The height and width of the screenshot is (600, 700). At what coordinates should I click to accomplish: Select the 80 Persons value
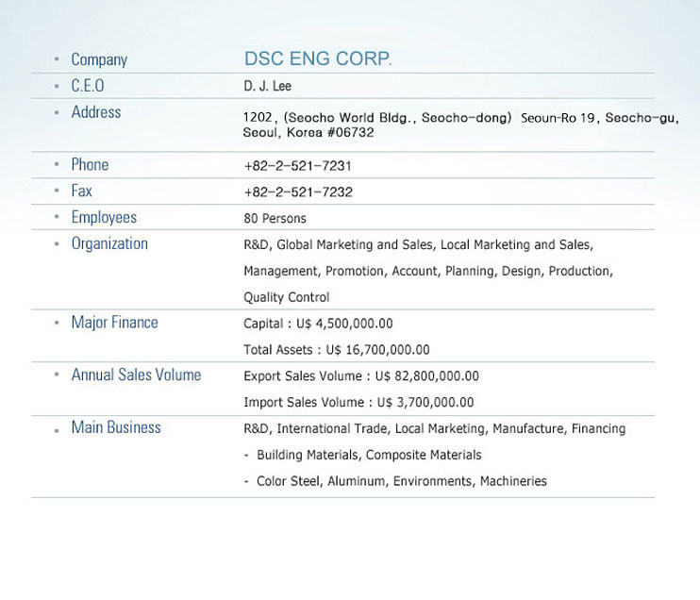coord(275,218)
